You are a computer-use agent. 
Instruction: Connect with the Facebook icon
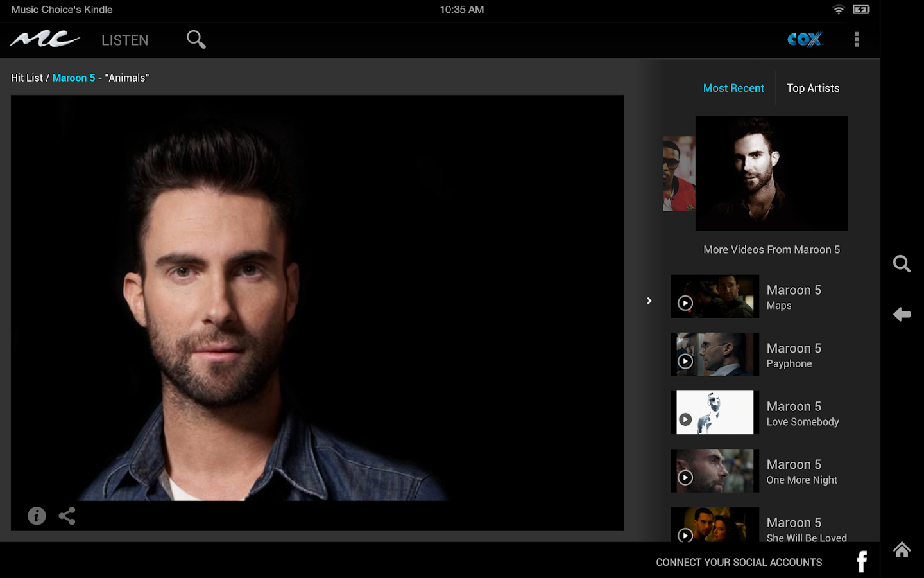(x=862, y=562)
